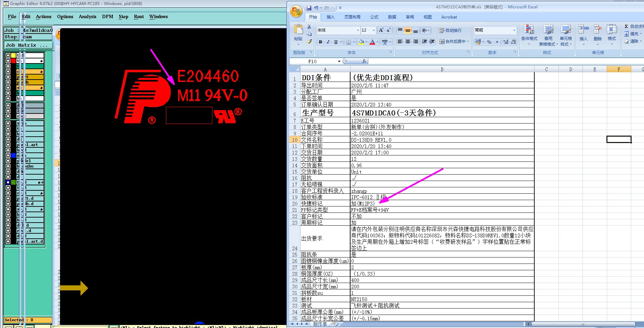Change text orientation in Excel

point(426,31)
